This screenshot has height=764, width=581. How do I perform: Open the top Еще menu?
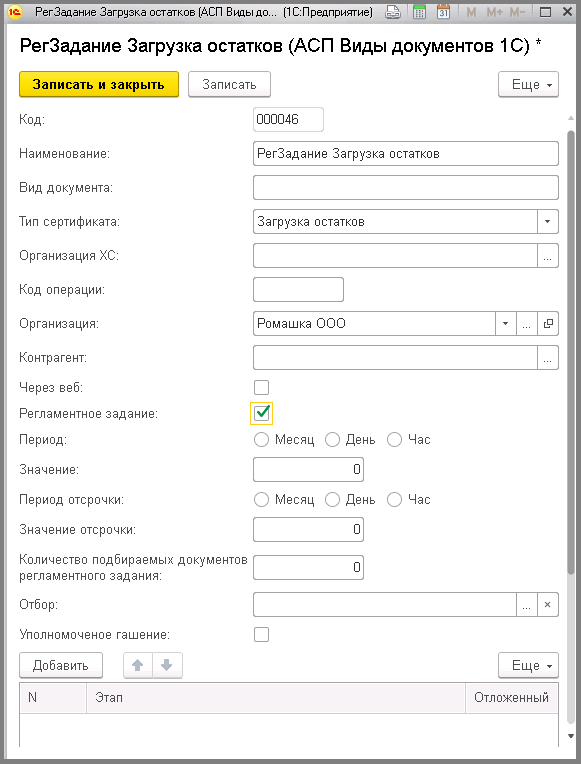click(528, 84)
